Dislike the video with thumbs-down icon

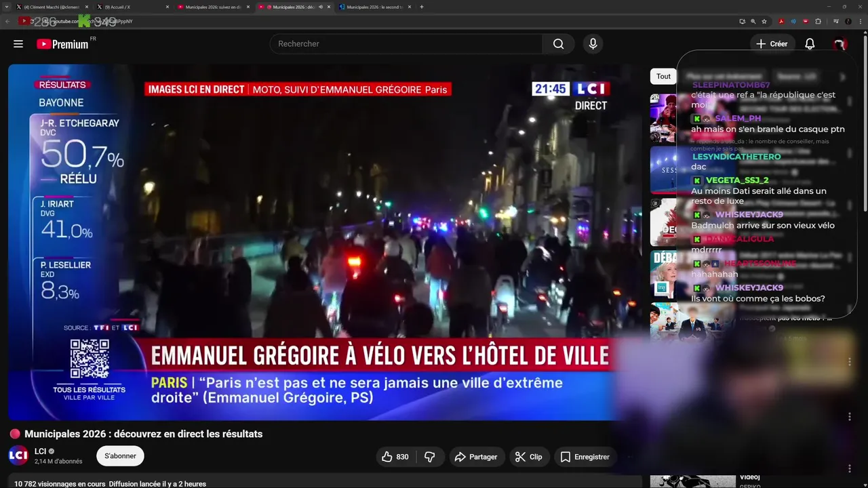[x=429, y=457]
